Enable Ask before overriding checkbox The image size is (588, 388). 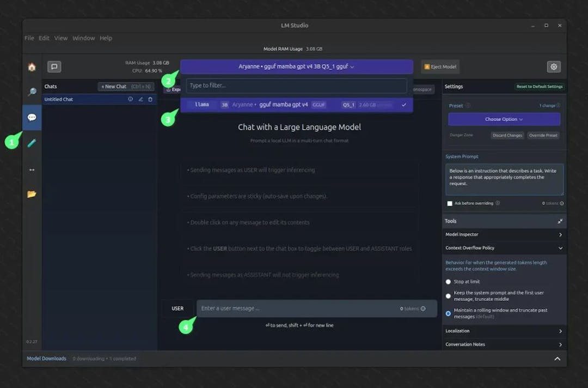pyautogui.click(x=450, y=203)
